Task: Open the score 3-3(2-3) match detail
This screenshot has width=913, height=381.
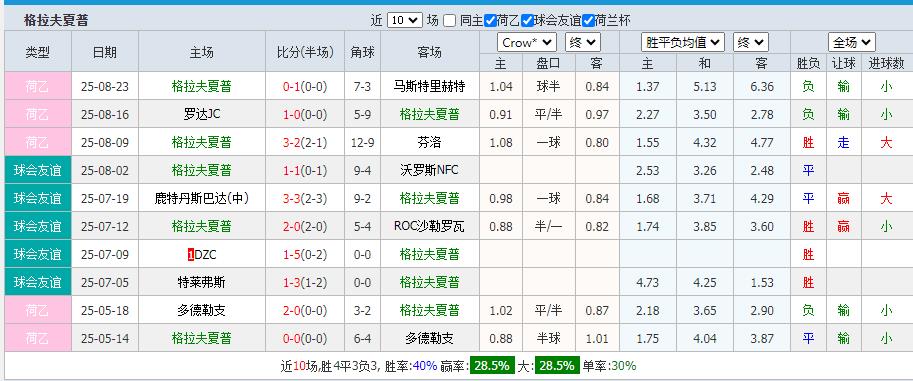Action: (305, 199)
